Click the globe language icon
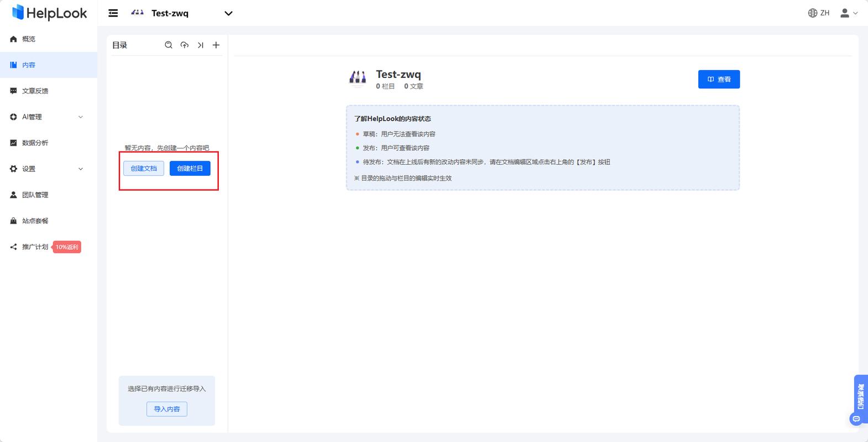This screenshot has height=442, width=868. point(813,13)
